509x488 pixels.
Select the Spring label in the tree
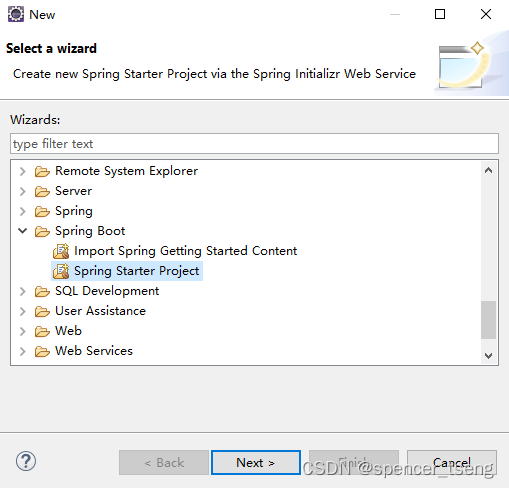[74, 211]
